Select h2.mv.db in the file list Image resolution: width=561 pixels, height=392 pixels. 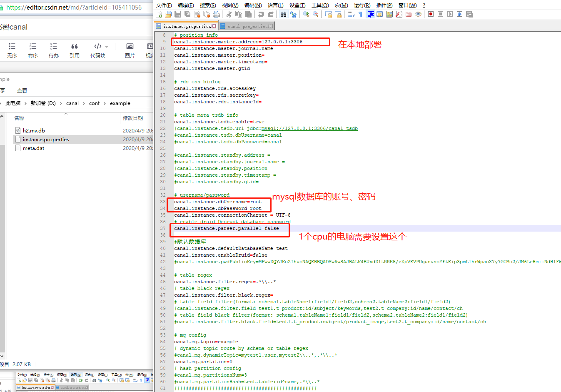point(34,130)
